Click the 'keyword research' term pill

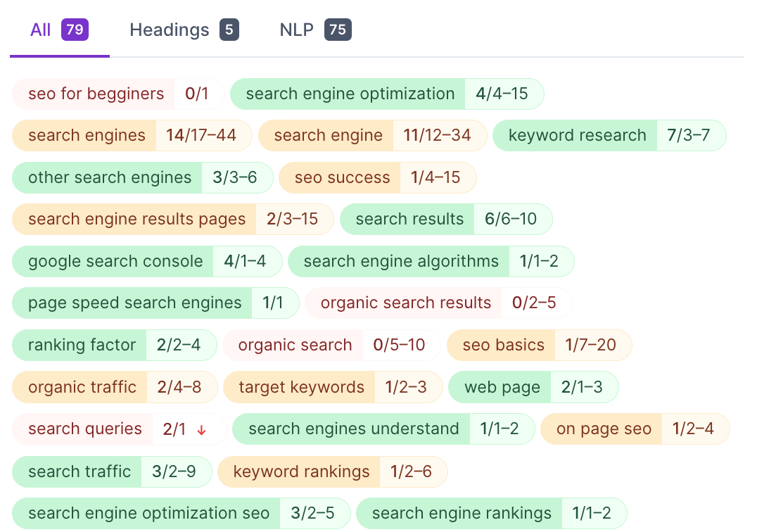coord(577,136)
